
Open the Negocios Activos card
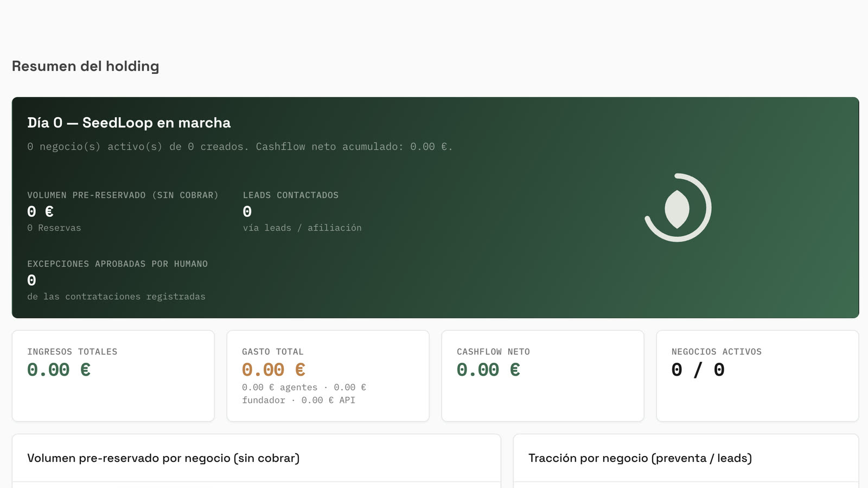[757, 376]
